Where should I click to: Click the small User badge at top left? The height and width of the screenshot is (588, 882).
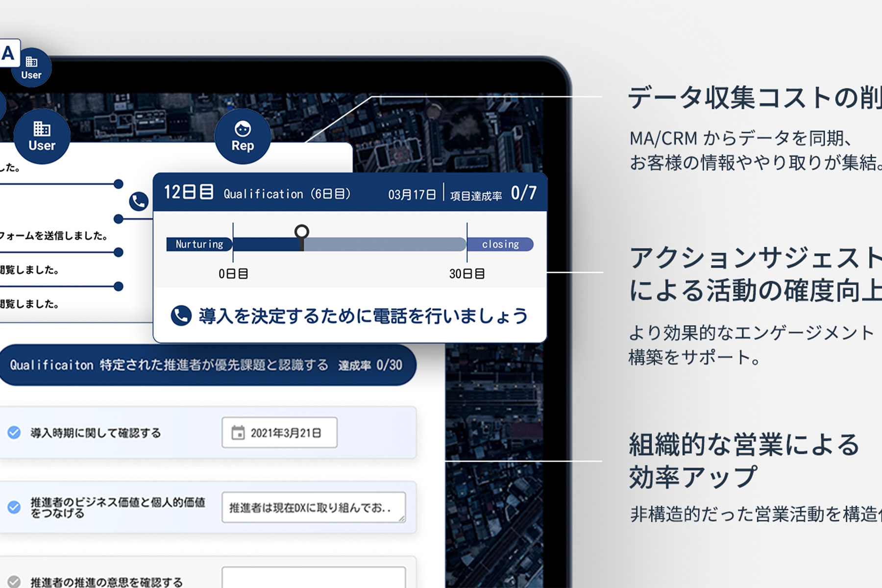click(x=31, y=68)
